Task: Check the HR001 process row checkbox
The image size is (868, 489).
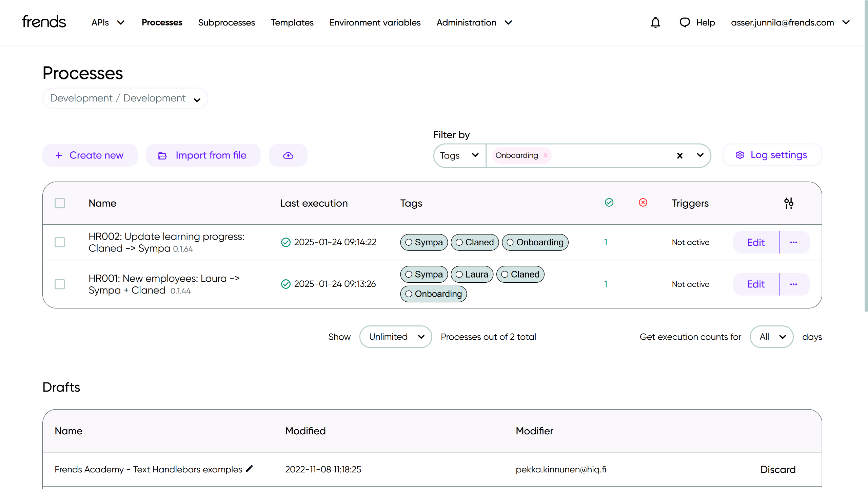Action: pyautogui.click(x=60, y=284)
